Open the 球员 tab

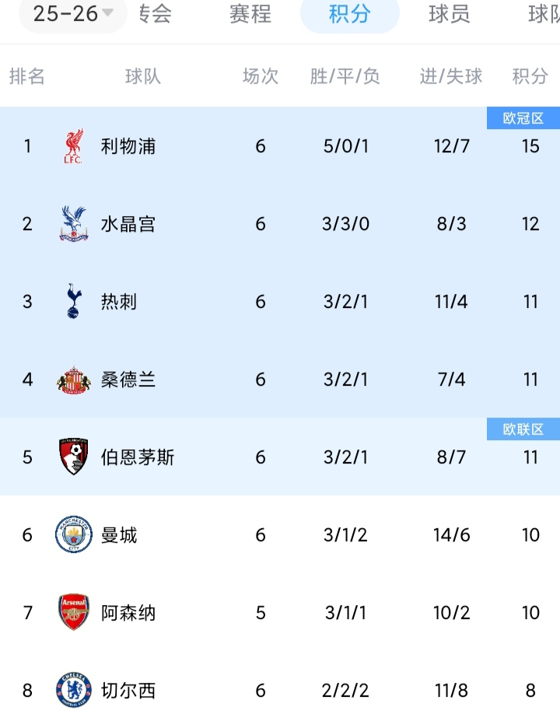(449, 14)
